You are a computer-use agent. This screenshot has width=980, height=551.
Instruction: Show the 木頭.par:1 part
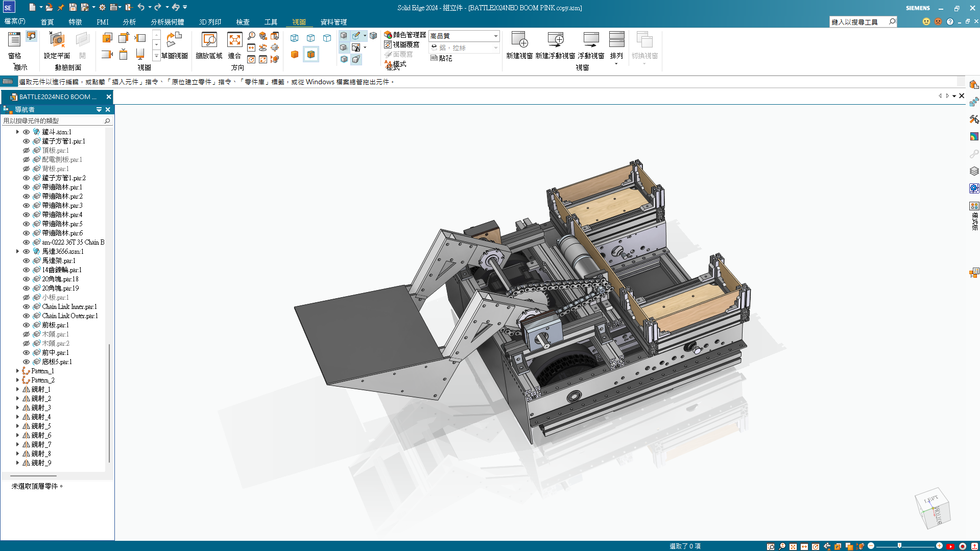[x=26, y=334]
